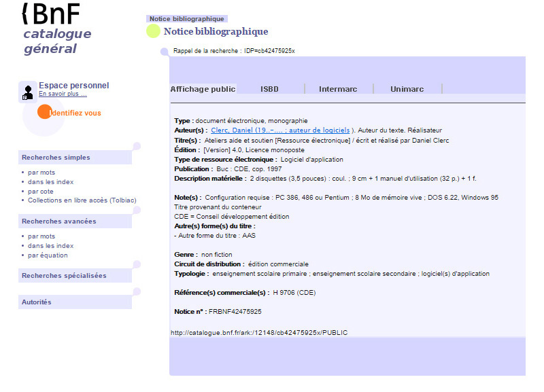544x392 pixels.
Task: Click the 'édition commerciale' distribution value
Action: tap(278, 264)
